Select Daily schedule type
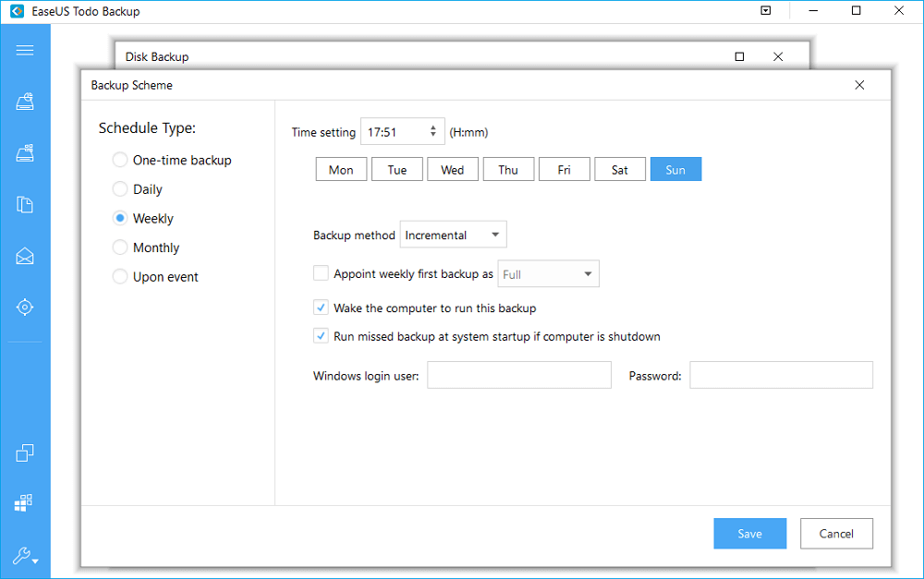Screen dimensions: 924x579 138,189
